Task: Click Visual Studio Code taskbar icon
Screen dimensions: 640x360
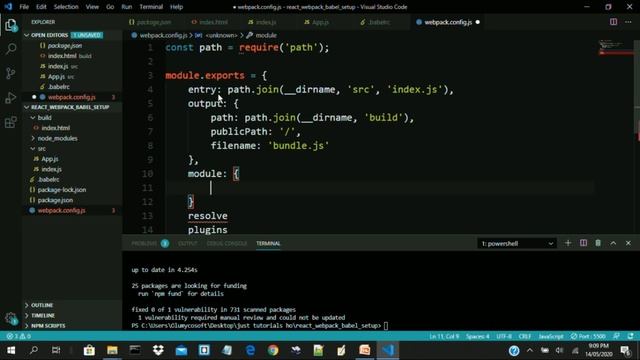Action: (x=388, y=350)
